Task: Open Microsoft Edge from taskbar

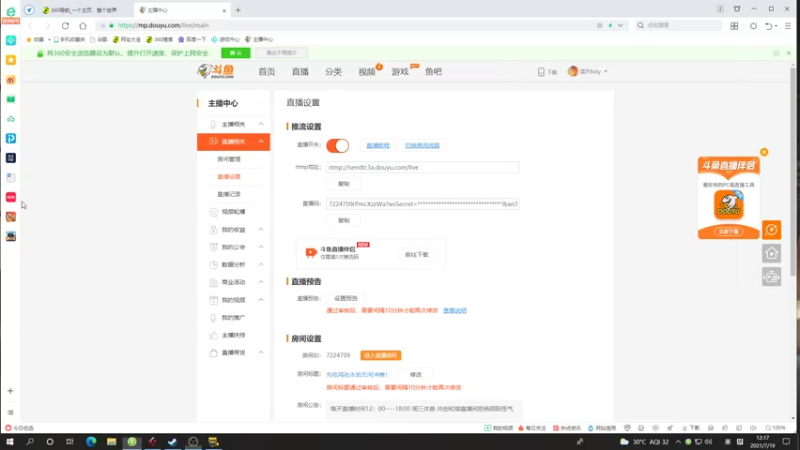Action: pos(91,442)
